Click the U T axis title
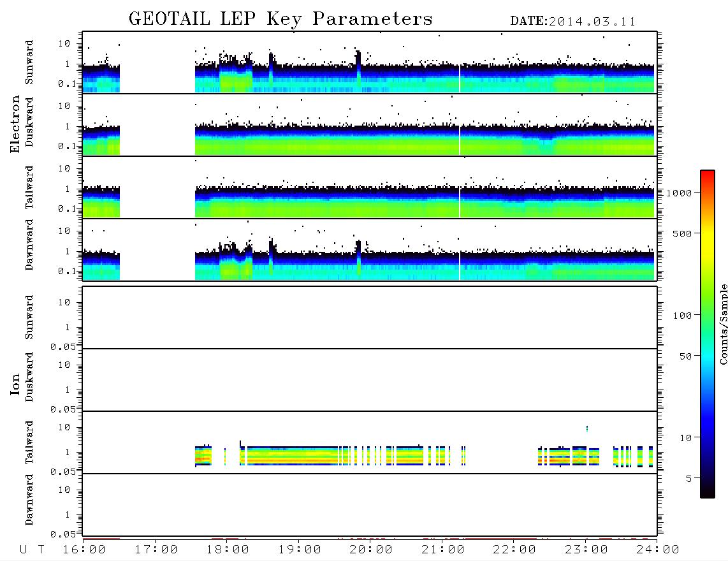 tap(32, 550)
